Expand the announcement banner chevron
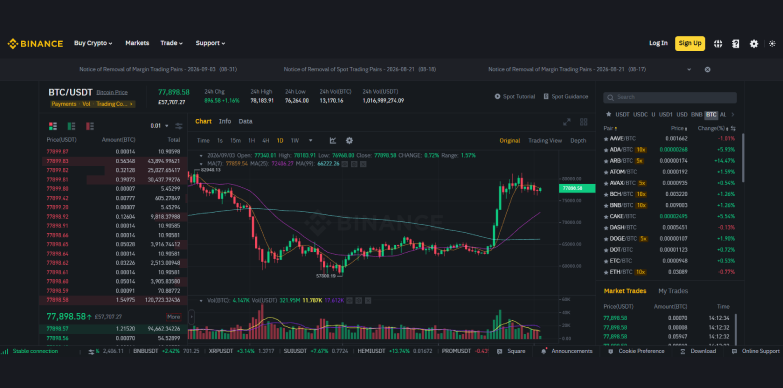This screenshot has width=783, height=388. point(689,69)
